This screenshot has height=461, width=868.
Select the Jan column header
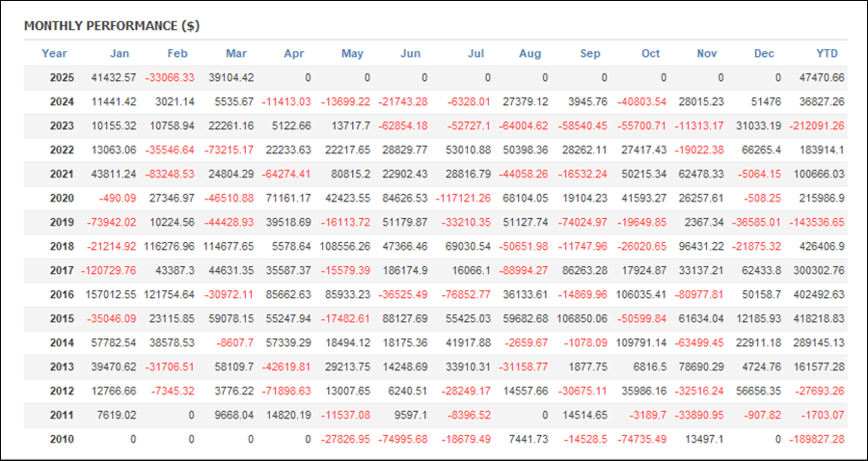(x=119, y=54)
